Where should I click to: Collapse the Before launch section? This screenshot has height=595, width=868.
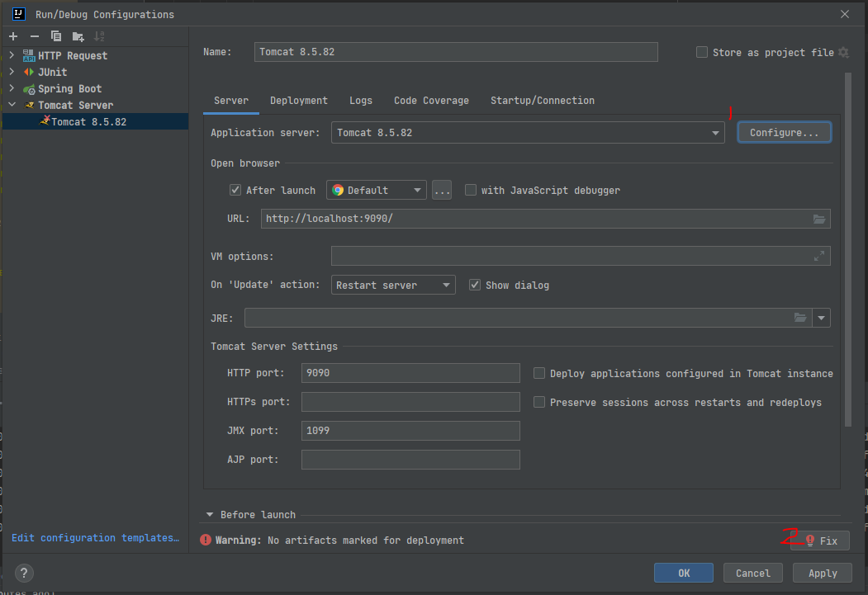point(210,515)
